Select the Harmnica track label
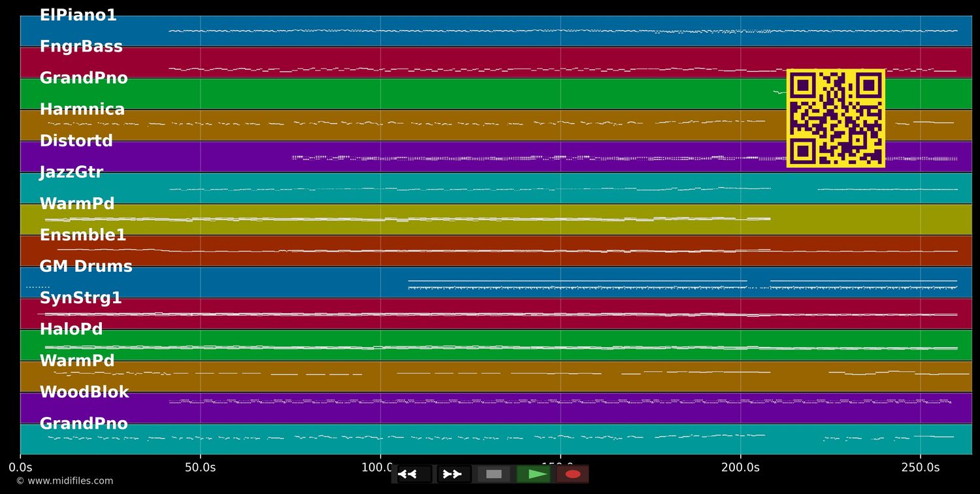The height and width of the screenshot is (494, 980). coord(82,109)
